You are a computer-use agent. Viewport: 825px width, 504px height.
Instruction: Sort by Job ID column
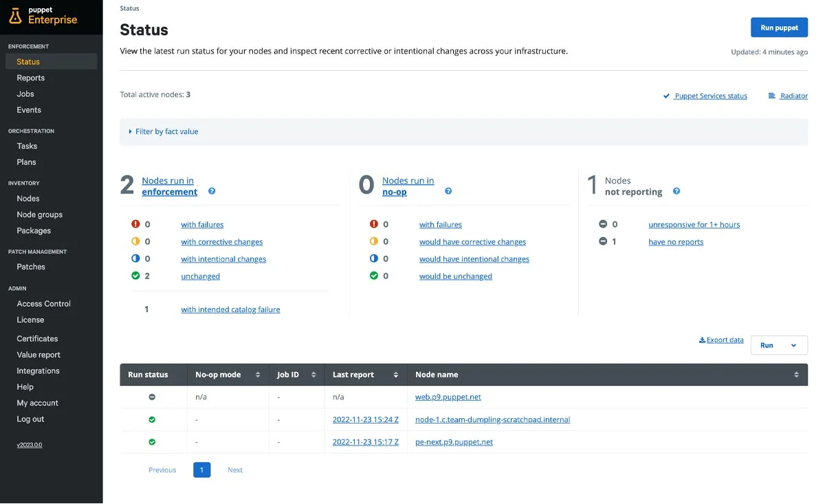coord(313,375)
